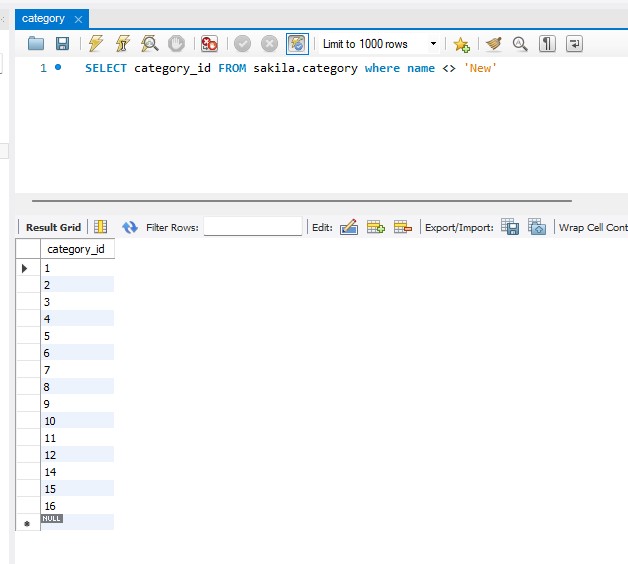Execute the query with lightning bolt icon

[96, 43]
